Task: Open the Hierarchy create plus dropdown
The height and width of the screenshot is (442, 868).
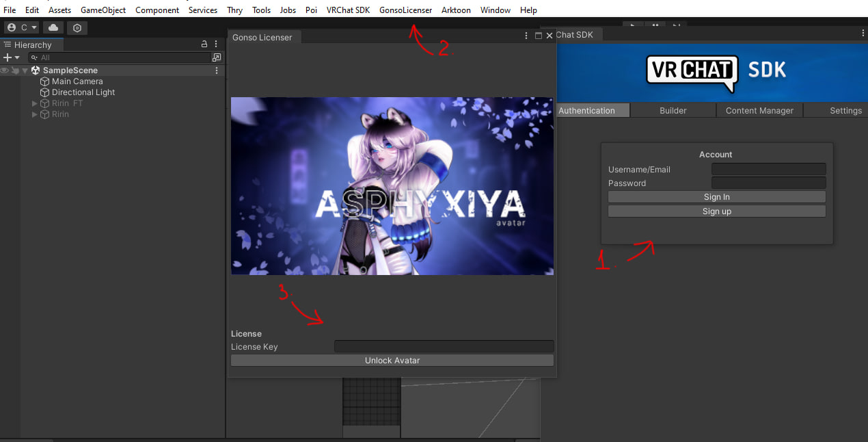Action: 12,57
